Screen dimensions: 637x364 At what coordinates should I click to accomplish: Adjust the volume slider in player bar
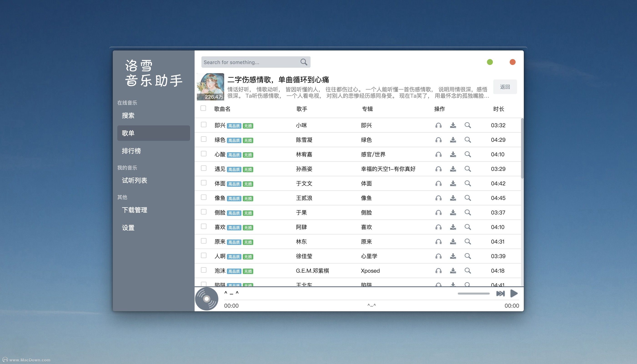pyautogui.click(x=474, y=294)
